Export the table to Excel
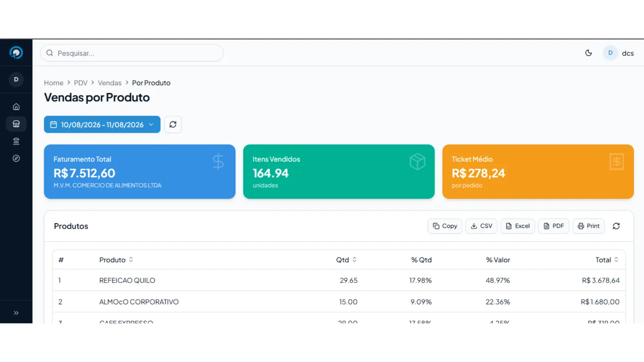The image size is (644, 362). point(517,226)
